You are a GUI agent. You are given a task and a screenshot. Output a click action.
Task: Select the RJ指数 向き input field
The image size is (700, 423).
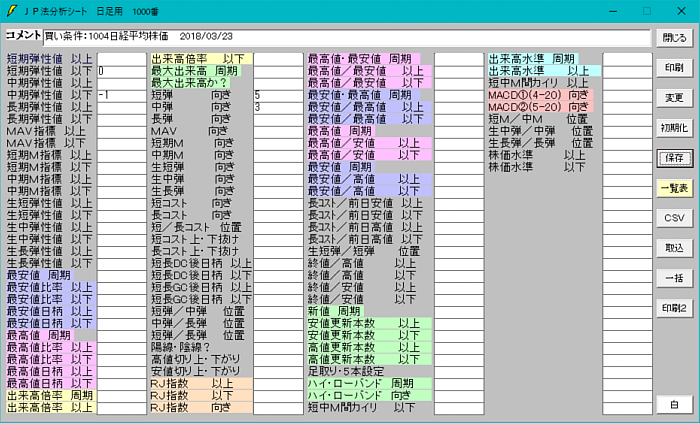(x=279, y=408)
